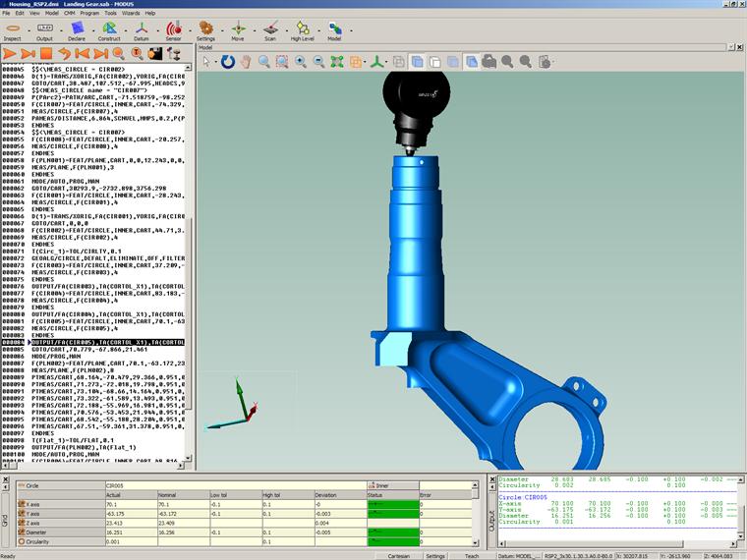Step program with play-to-bar button
This screenshot has height=560, width=747.
pyautogui.click(x=28, y=54)
